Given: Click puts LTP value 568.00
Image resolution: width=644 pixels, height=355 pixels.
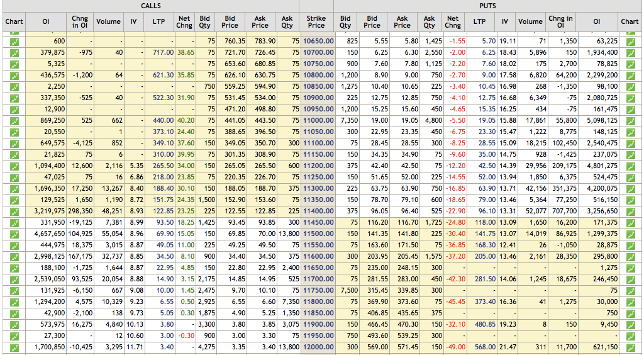Looking at the screenshot, I should click(485, 347).
